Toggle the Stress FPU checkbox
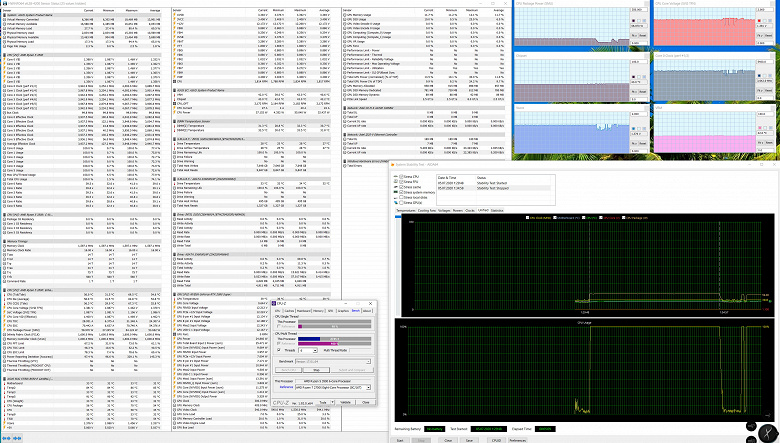 pyautogui.click(x=399, y=181)
